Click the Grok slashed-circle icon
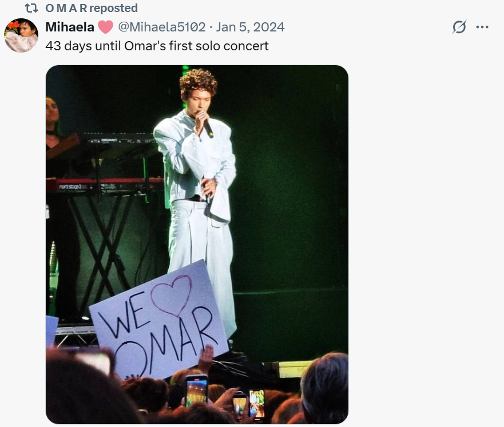Viewport: 504px width, 427px height. [x=459, y=27]
